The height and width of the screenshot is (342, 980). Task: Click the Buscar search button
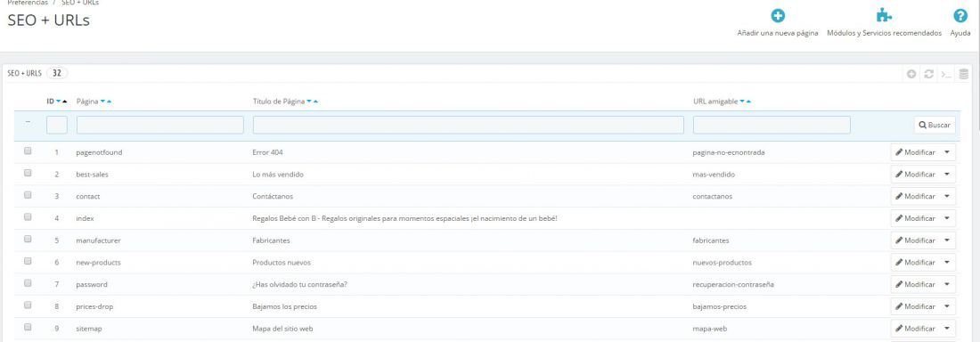(x=935, y=125)
